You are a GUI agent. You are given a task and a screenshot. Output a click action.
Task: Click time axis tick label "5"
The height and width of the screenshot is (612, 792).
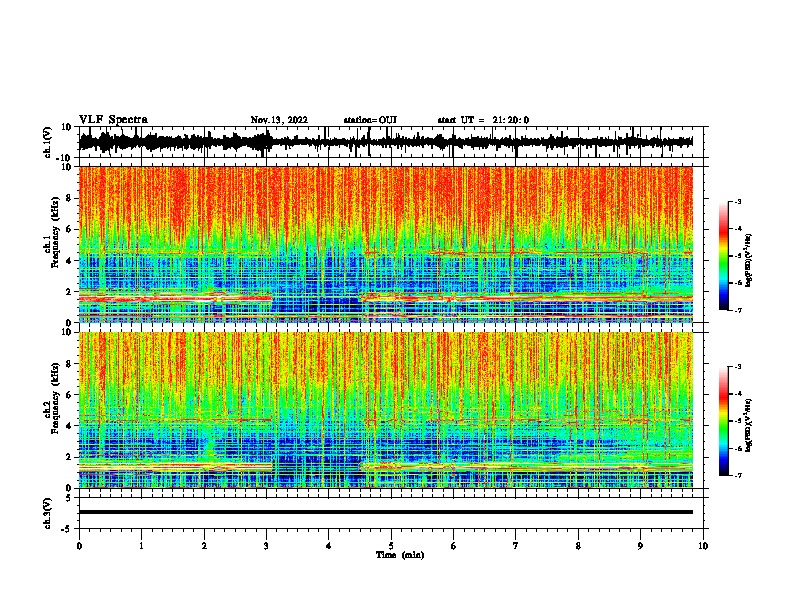tap(391, 546)
